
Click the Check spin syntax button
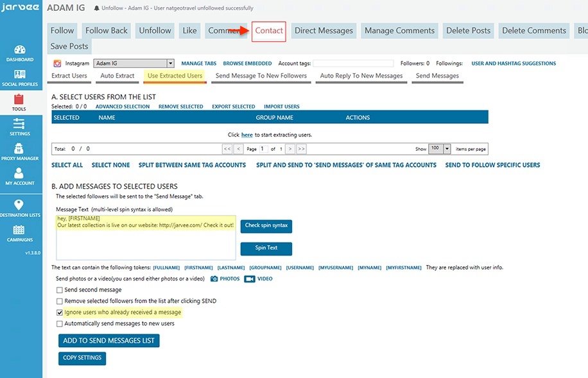266,226
